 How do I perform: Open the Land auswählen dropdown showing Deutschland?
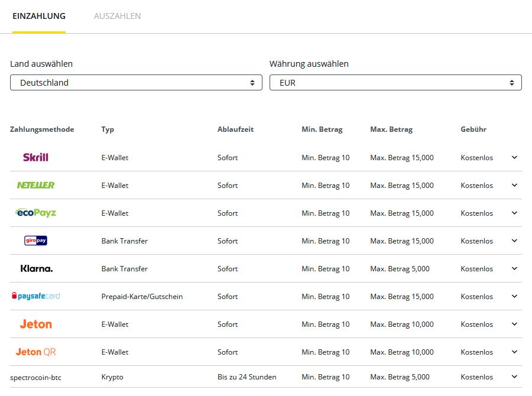coord(136,83)
